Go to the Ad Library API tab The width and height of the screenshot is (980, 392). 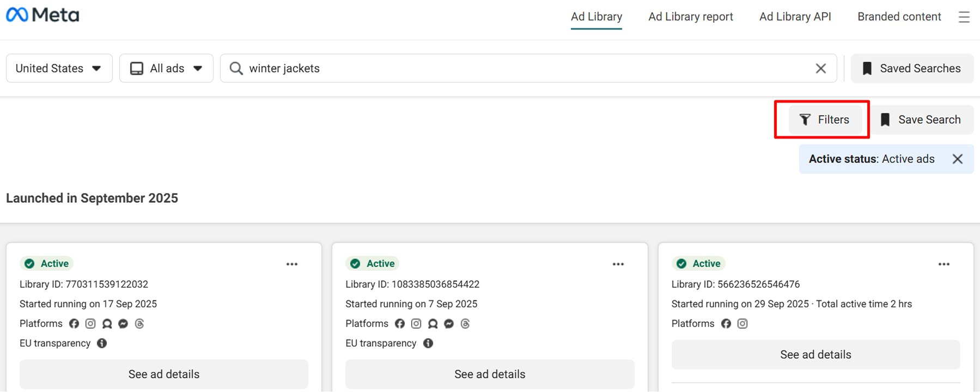795,17
